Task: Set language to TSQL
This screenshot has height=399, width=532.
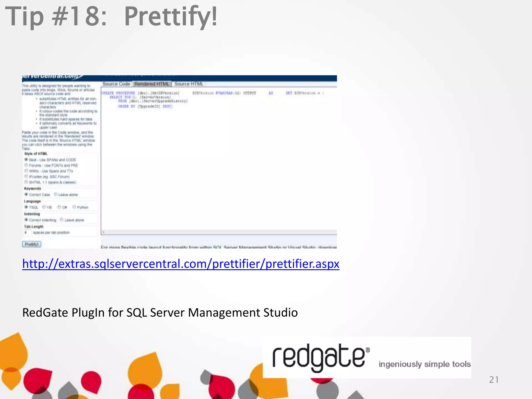Action: tap(26, 207)
